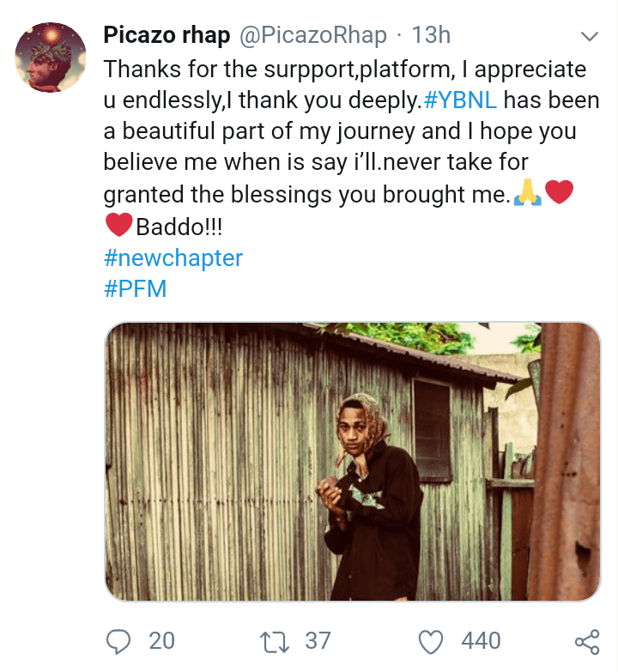This screenshot has height=672, width=618.
Task: Open the 13h timestamp link
Action: (431, 36)
